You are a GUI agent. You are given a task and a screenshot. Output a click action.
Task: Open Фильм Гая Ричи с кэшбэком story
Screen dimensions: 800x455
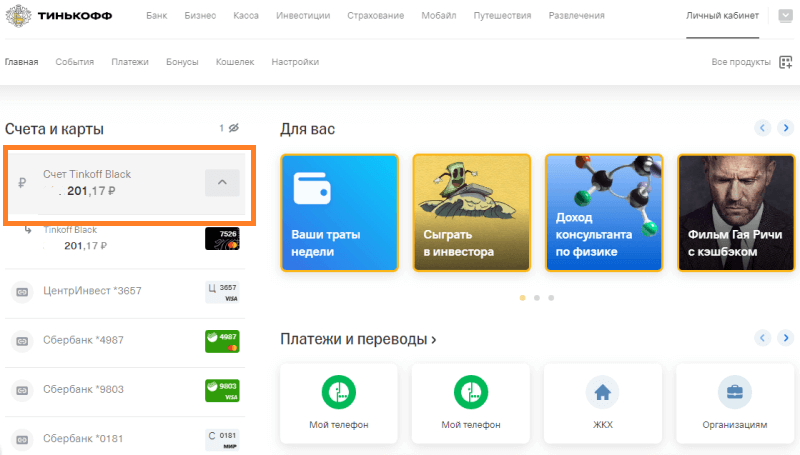(736, 213)
